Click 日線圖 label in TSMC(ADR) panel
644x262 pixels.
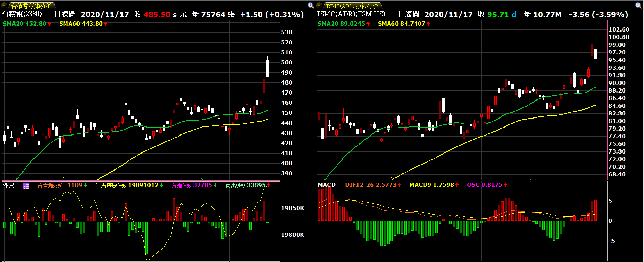pyautogui.click(x=409, y=14)
